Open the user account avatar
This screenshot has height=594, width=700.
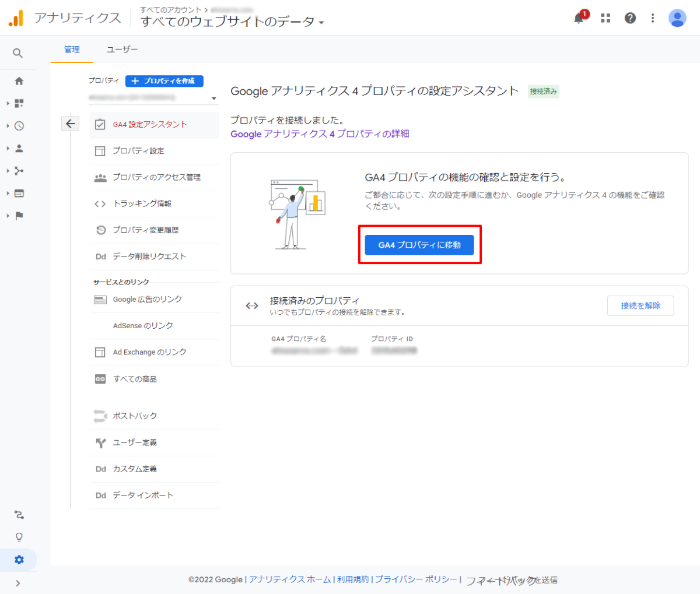(x=677, y=18)
